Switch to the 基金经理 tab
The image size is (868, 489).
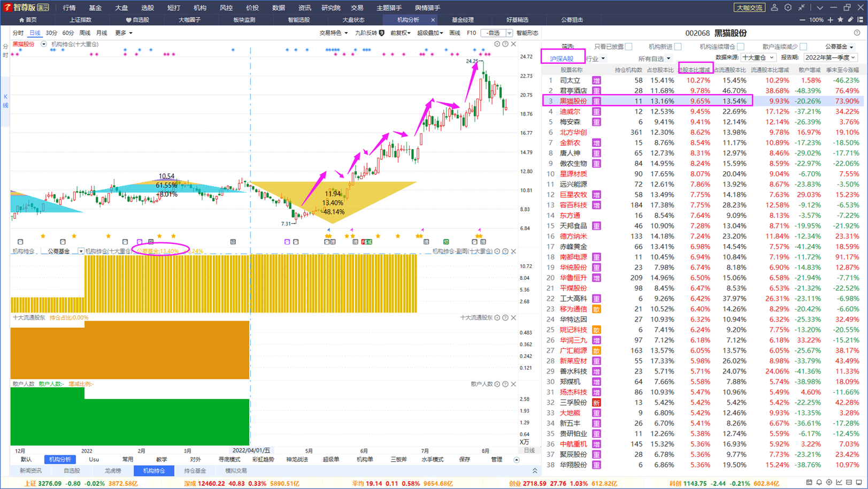[463, 20]
